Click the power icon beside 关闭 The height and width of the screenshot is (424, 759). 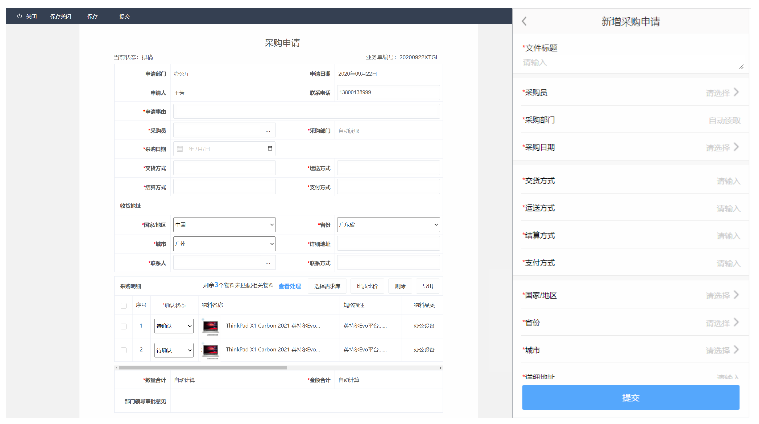(x=17, y=17)
